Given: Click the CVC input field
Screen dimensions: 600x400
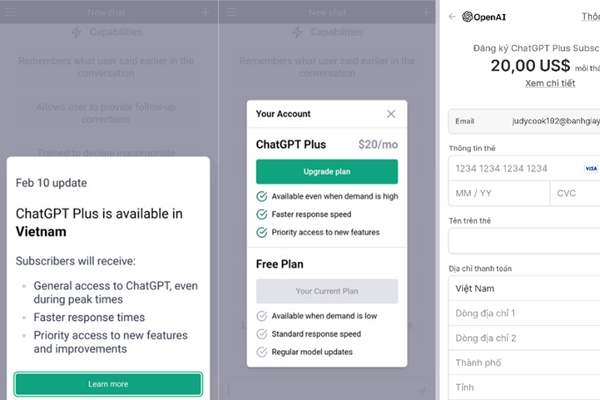Looking at the screenshot, I should (575, 193).
